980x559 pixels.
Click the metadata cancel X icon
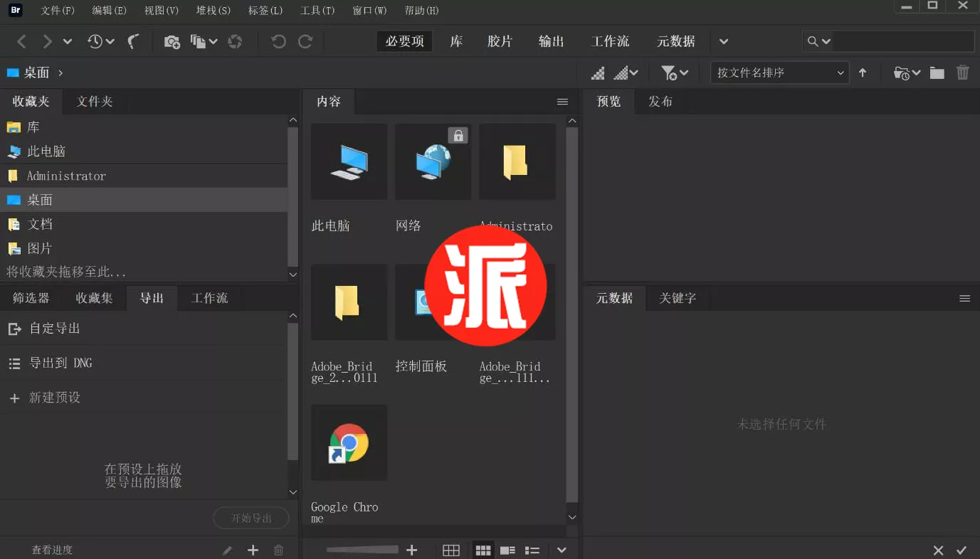tap(939, 550)
